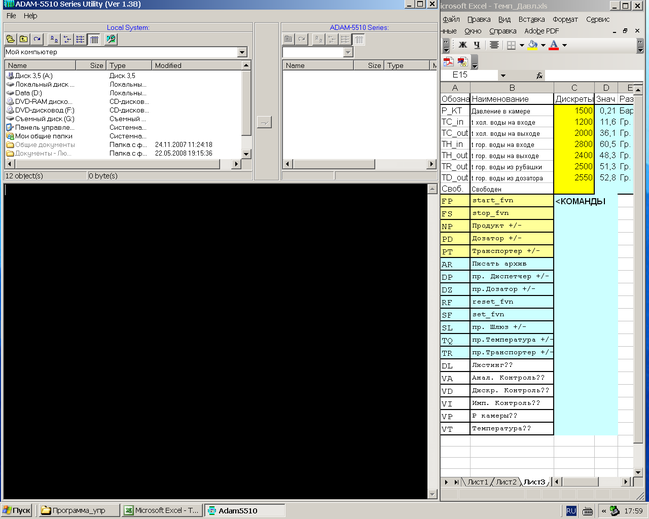Switch to Программа_упр in the taskbar
649x519 pixels.
point(78,510)
